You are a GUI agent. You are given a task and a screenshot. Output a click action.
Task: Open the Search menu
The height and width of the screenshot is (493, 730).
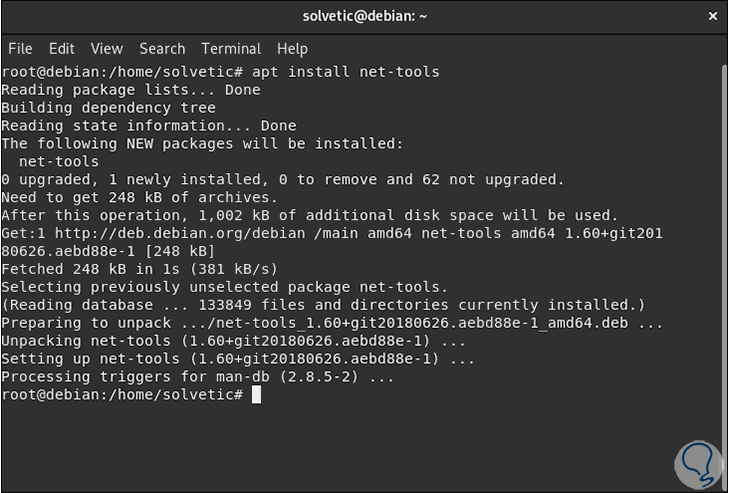162,48
